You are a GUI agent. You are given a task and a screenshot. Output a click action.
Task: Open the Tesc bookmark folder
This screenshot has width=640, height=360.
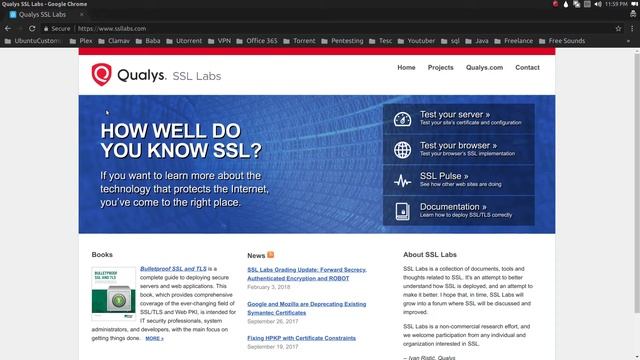coord(380,41)
